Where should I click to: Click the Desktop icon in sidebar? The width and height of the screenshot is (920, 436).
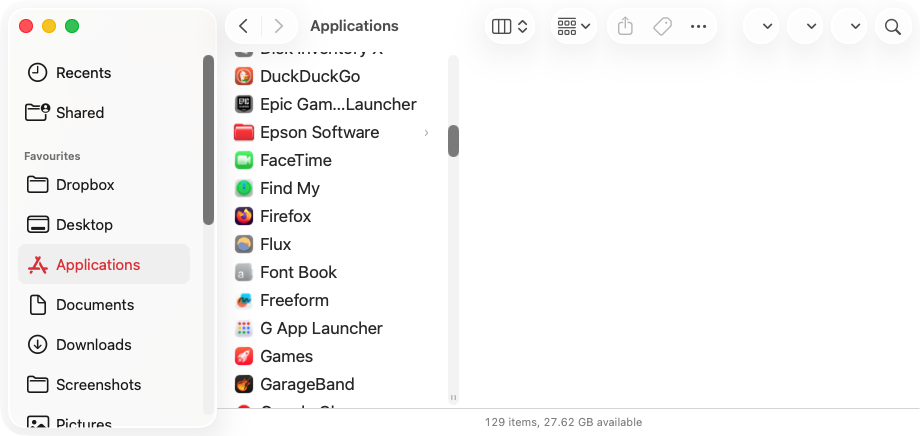tap(38, 225)
